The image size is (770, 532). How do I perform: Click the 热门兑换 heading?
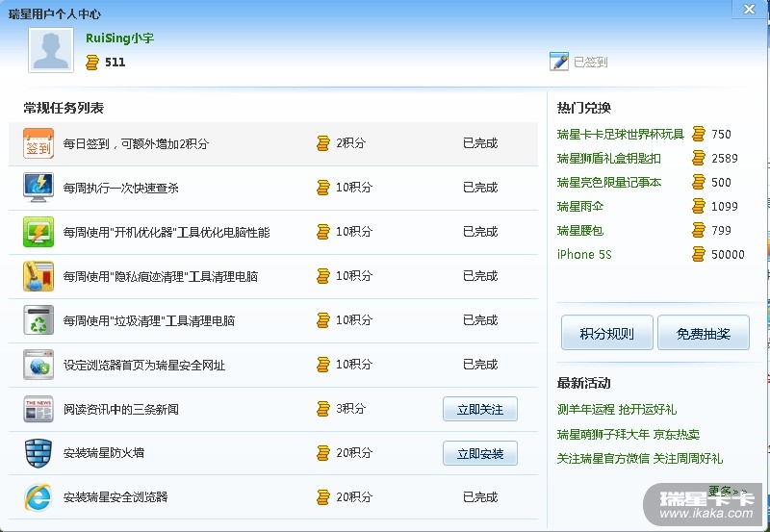pos(584,108)
